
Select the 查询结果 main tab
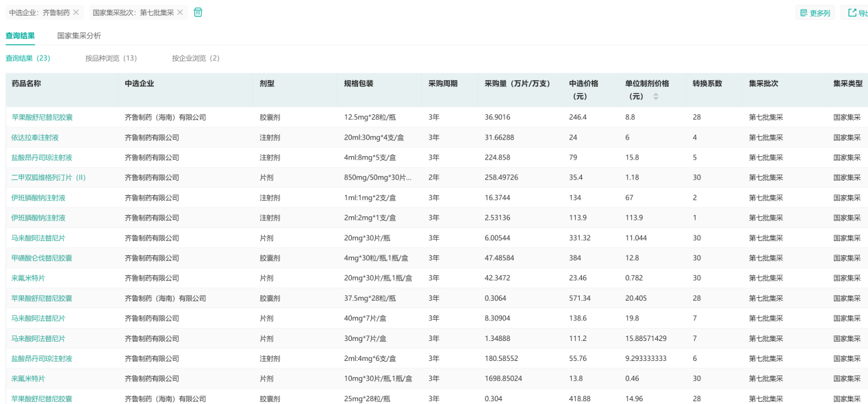pos(20,36)
